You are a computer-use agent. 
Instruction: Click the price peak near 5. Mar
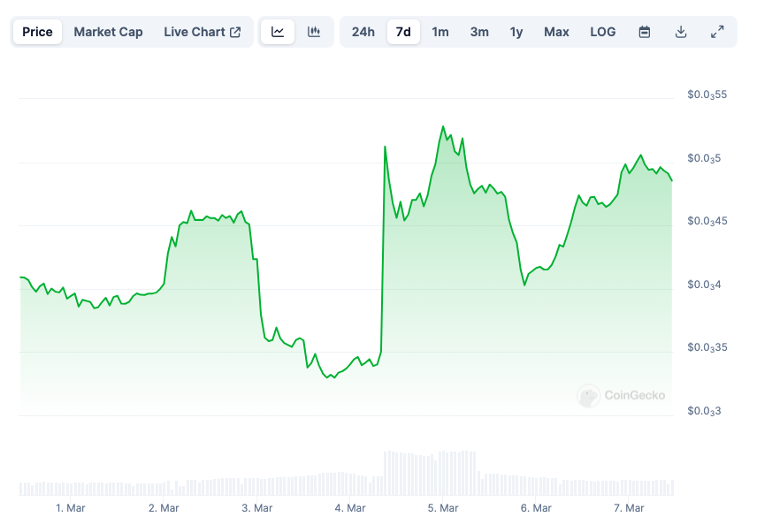click(443, 127)
